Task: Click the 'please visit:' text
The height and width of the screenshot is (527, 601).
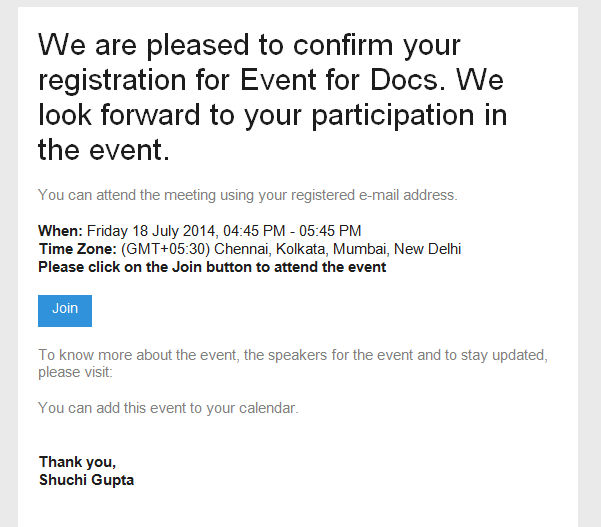Action: pyautogui.click(x=75, y=372)
